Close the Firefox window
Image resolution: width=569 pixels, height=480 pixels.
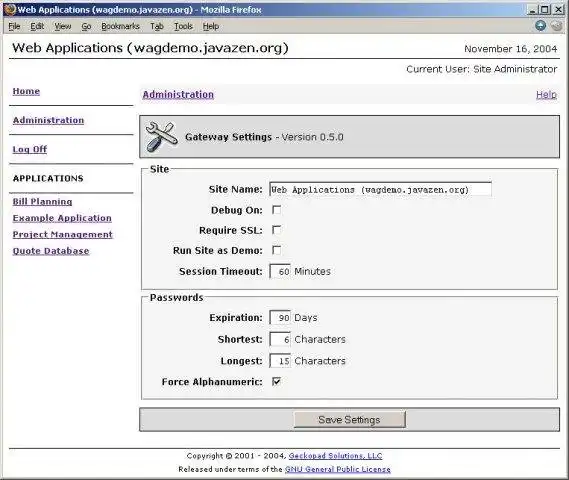tap(558, 9)
